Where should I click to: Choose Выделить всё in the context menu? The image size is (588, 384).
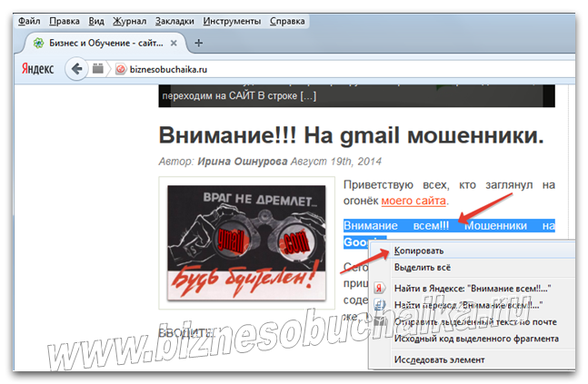click(x=472, y=268)
